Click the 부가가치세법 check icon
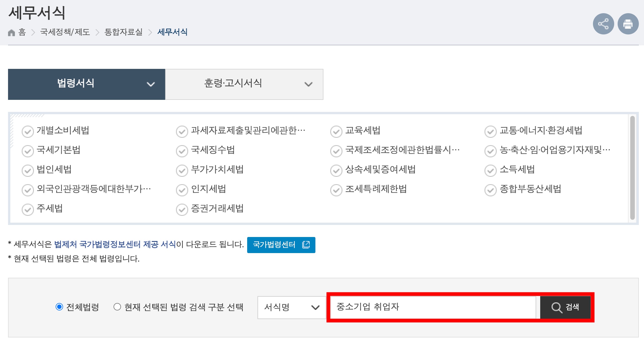 click(x=182, y=170)
